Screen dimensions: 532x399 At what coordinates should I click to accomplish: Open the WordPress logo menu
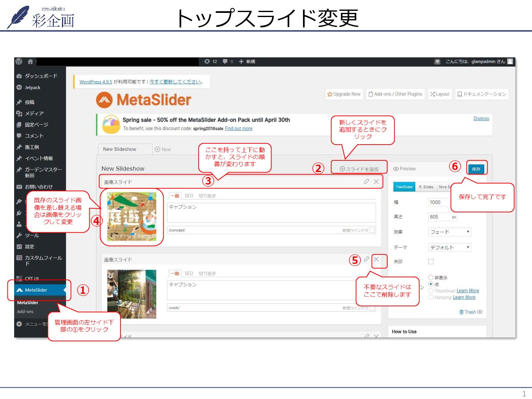19,62
